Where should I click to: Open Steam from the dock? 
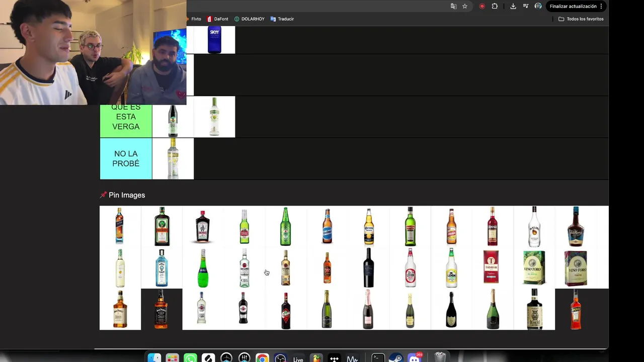396,357
